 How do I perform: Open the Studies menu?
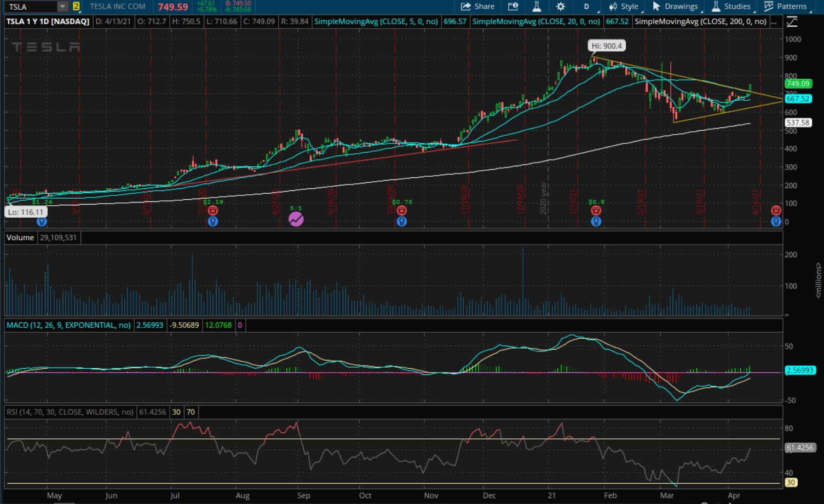coord(731,7)
